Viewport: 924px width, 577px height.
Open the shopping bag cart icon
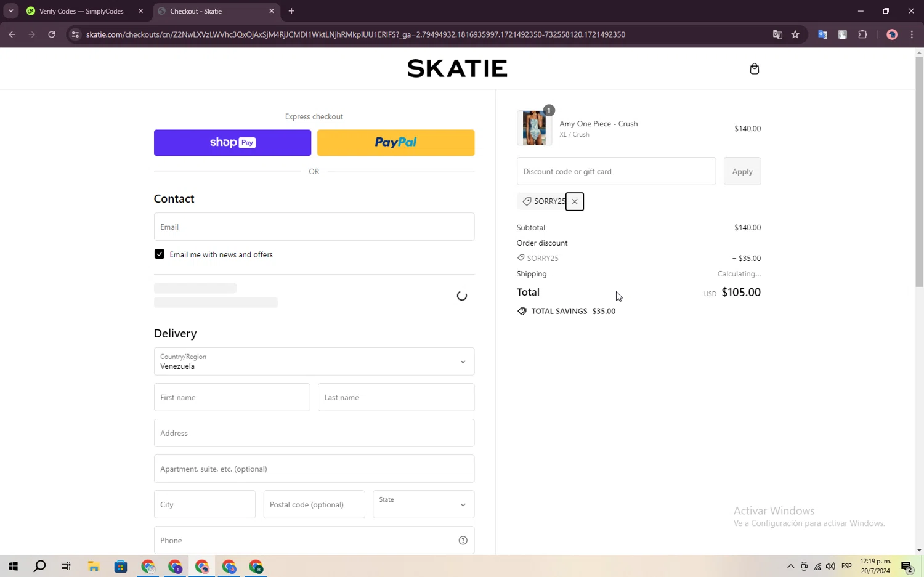754,68
